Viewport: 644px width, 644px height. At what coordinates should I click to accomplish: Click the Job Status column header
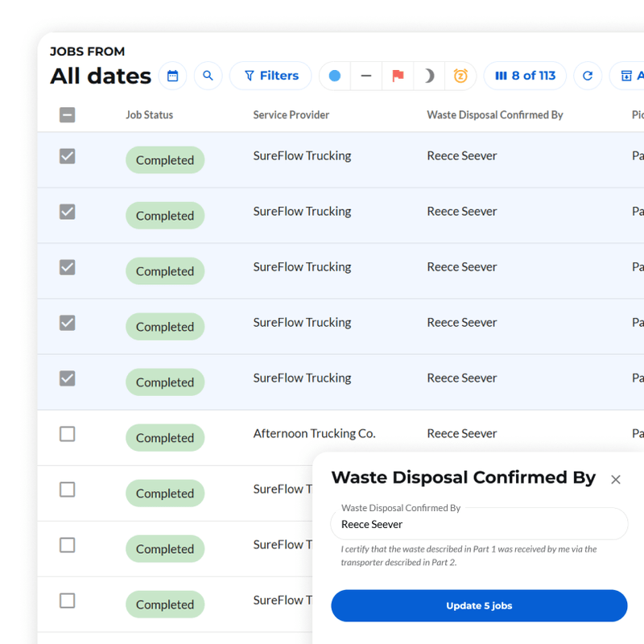[150, 115]
